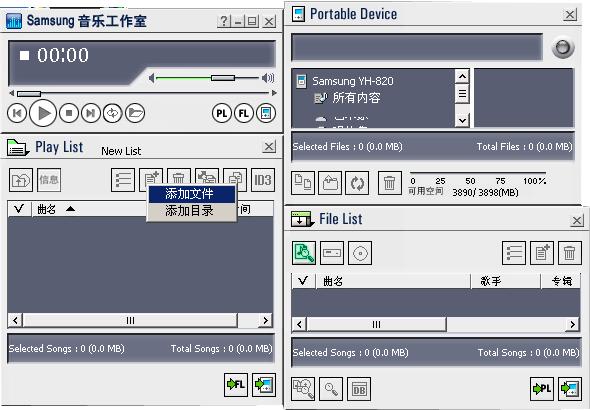Click the right arrow of Play List scrollbar
This screenshot has height=410, width=590.
(266, 320)
